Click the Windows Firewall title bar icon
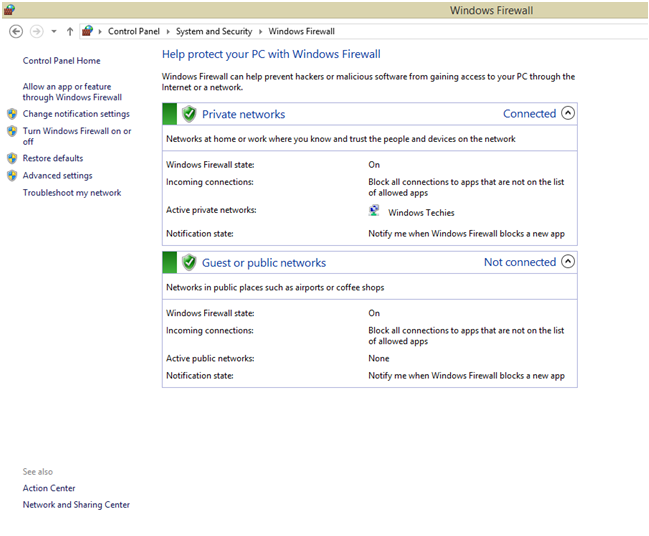Screen dimensions: 649x536 point(9,9)
